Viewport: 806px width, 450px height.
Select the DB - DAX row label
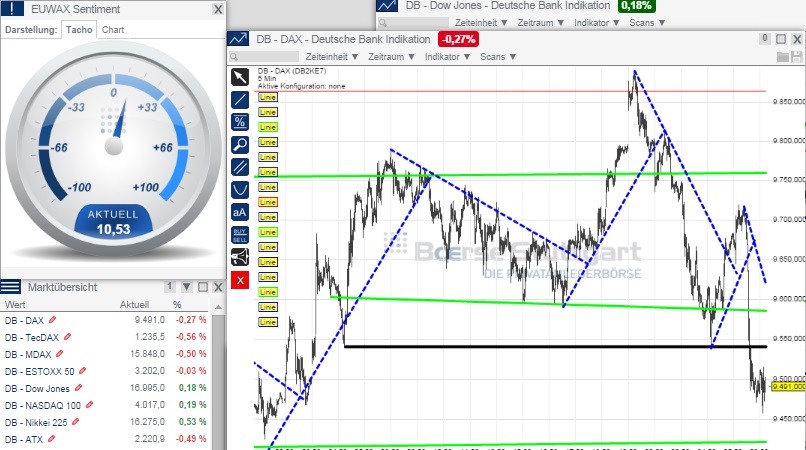24,320
